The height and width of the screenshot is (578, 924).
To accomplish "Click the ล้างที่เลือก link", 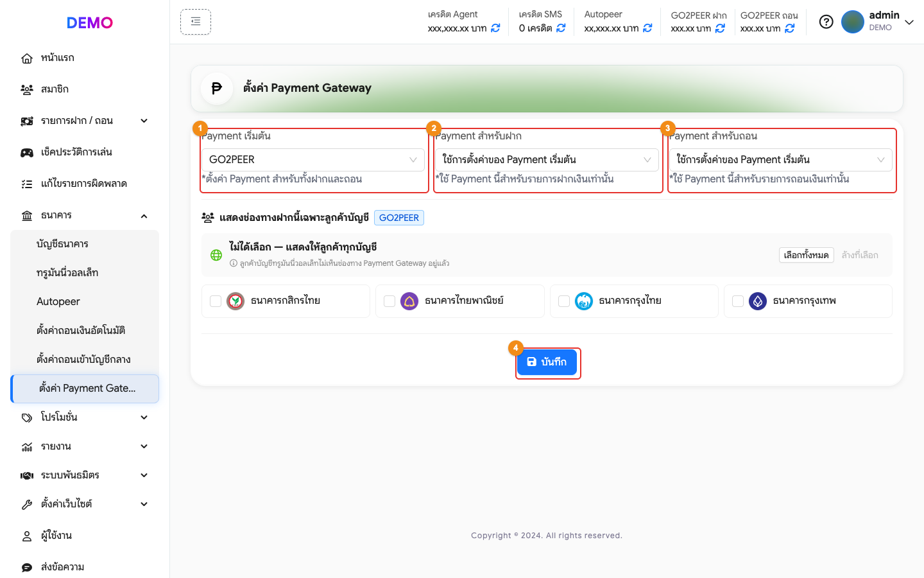I will pyautogui.click(x=860, y=255).
